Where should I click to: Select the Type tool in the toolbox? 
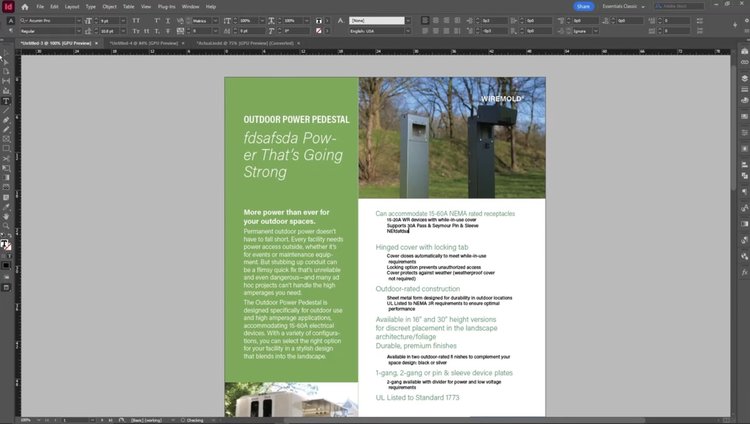pyautogui.click(x=6, y=101)
